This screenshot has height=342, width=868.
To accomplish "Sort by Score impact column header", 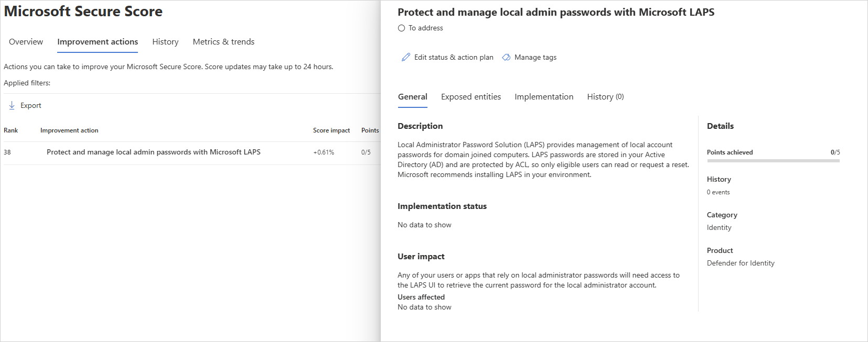I will (x=331, y=130).
